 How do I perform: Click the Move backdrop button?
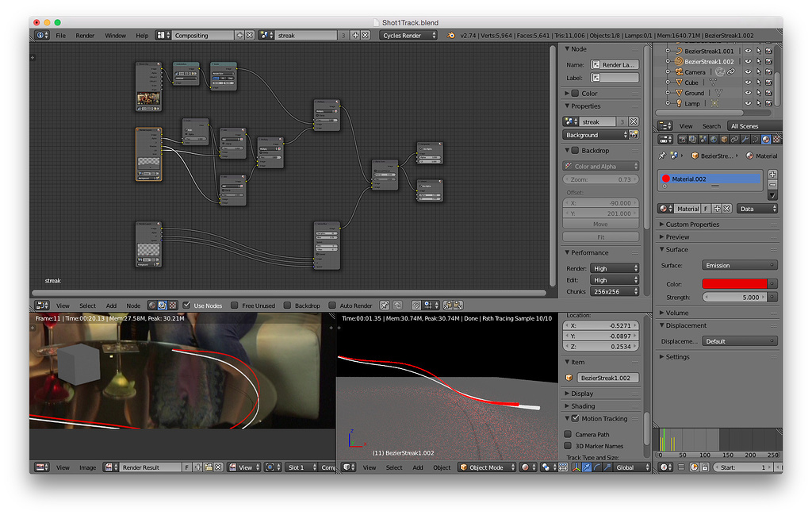(601, 225)
